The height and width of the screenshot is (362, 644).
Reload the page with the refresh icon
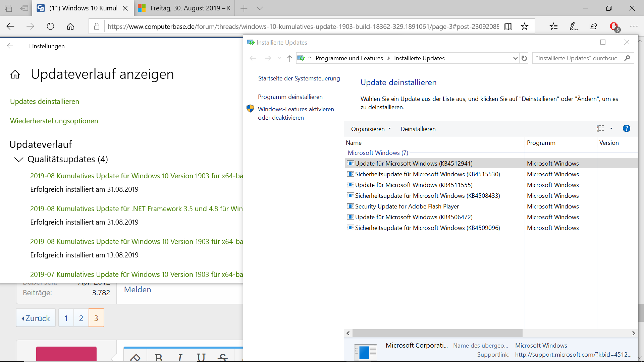coord(50,26)
